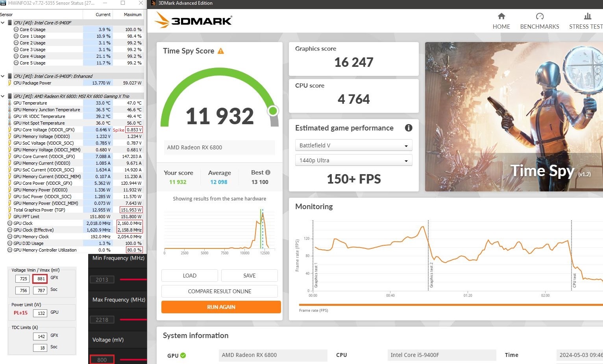This screenshot has height=364, width=603.
Task: Collapse the AMD Radeon RX 6800 GPU sensor group
Action: tap(3, 96)
